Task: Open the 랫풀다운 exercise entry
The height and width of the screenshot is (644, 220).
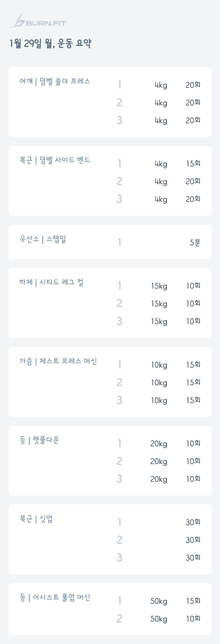Action: [39, 440]
